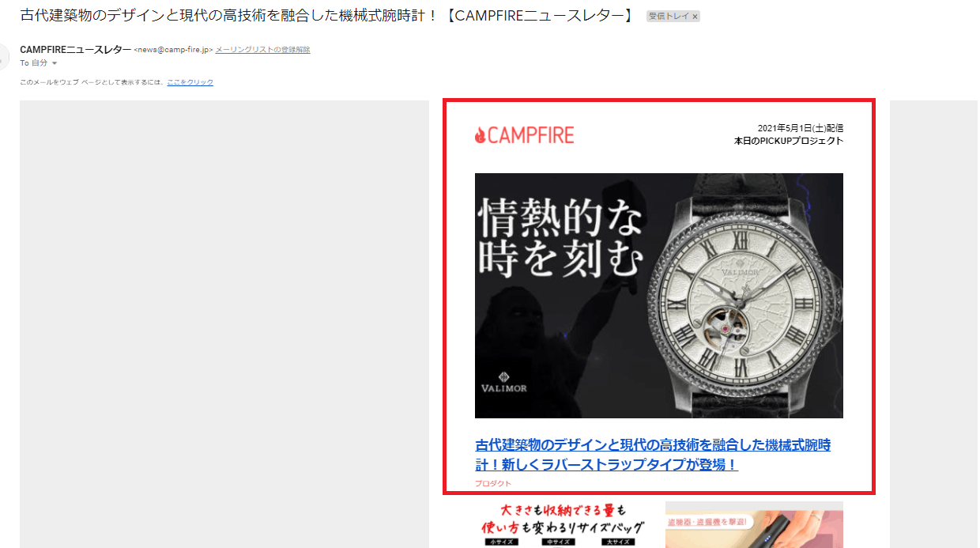This screenshot has height=548, width=980.
Task: Open the 盗聴器・盗撮機 project thumbnail
Action: 754,524
